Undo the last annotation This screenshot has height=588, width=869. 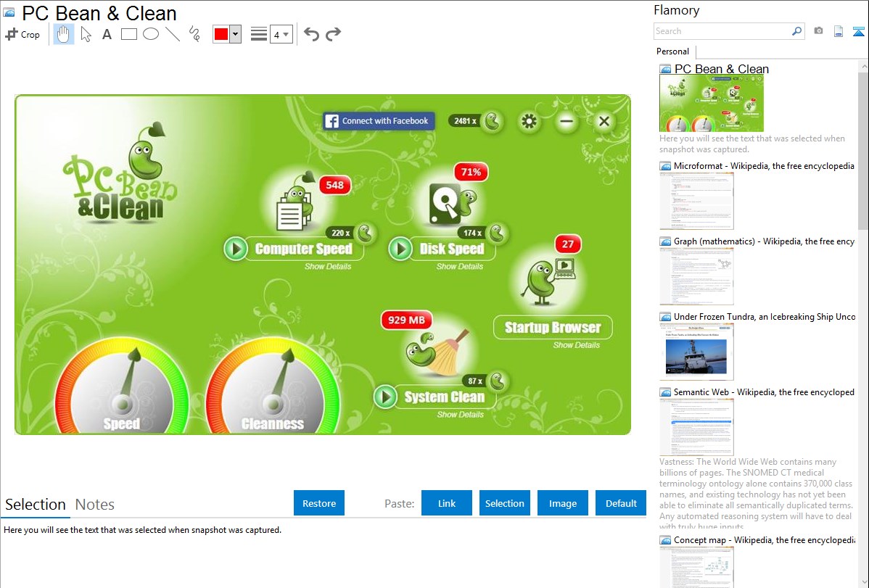point(311,34)
